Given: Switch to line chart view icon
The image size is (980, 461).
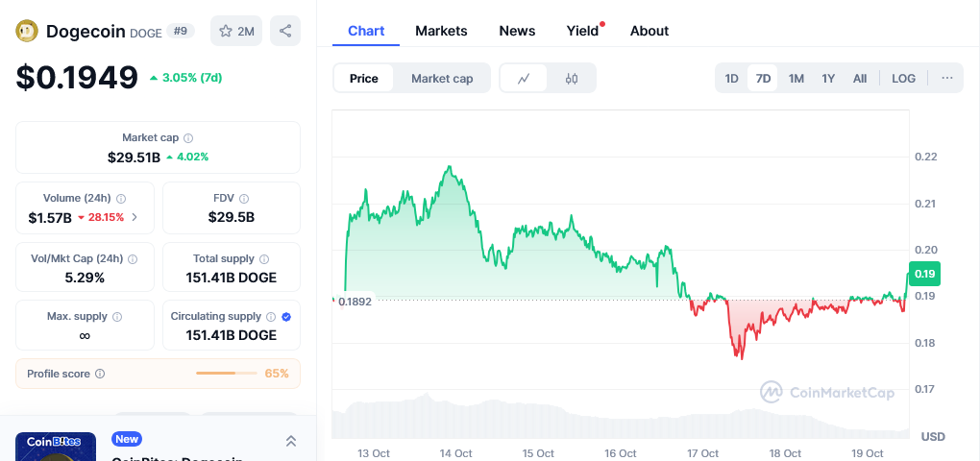Looking at the screenshot, I should click(x=524, y=79).
